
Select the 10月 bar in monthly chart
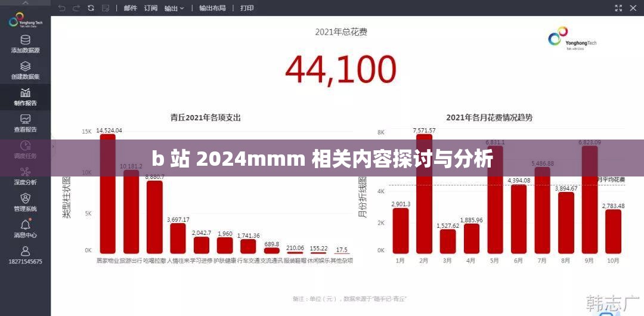[613, 232]
